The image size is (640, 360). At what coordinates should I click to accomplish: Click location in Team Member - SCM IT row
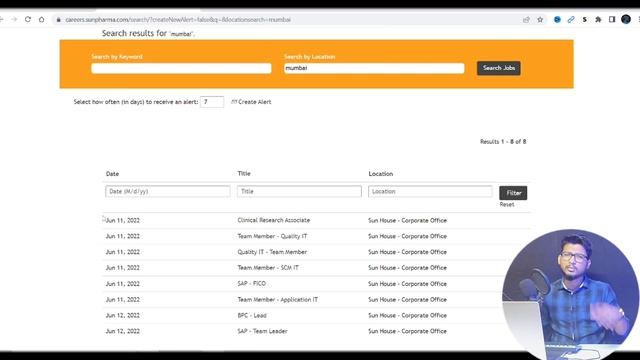(x=407, y=268)
